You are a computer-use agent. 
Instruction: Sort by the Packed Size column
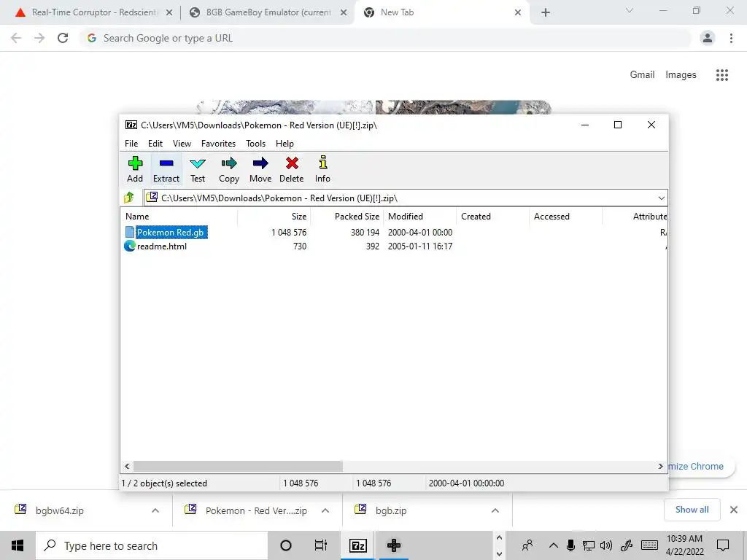coord(347,216)
